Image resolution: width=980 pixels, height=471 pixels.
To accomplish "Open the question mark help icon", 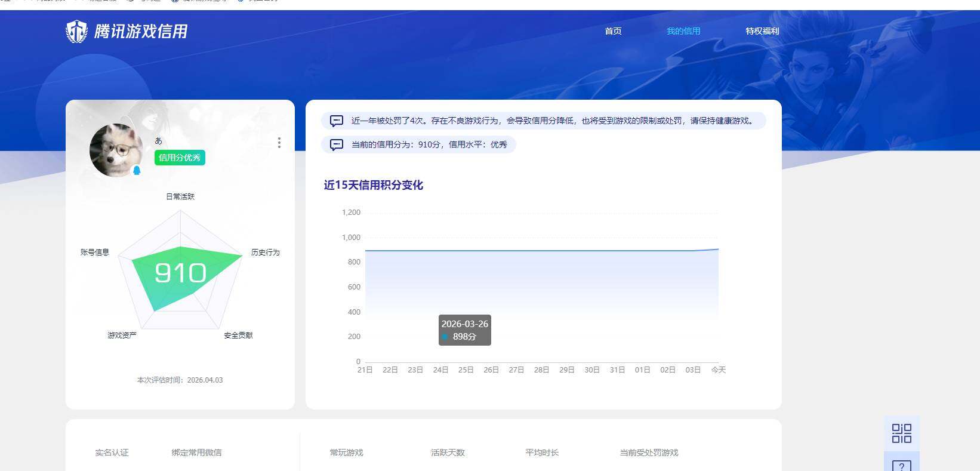I will click(901, 465).
